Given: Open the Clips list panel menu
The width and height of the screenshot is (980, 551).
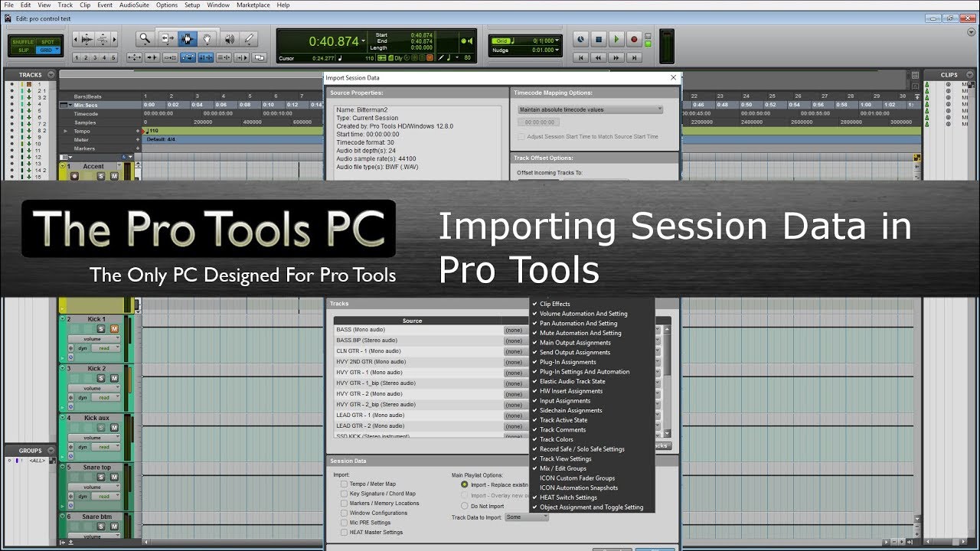Looking at the screenshot, I should (969, 75).
